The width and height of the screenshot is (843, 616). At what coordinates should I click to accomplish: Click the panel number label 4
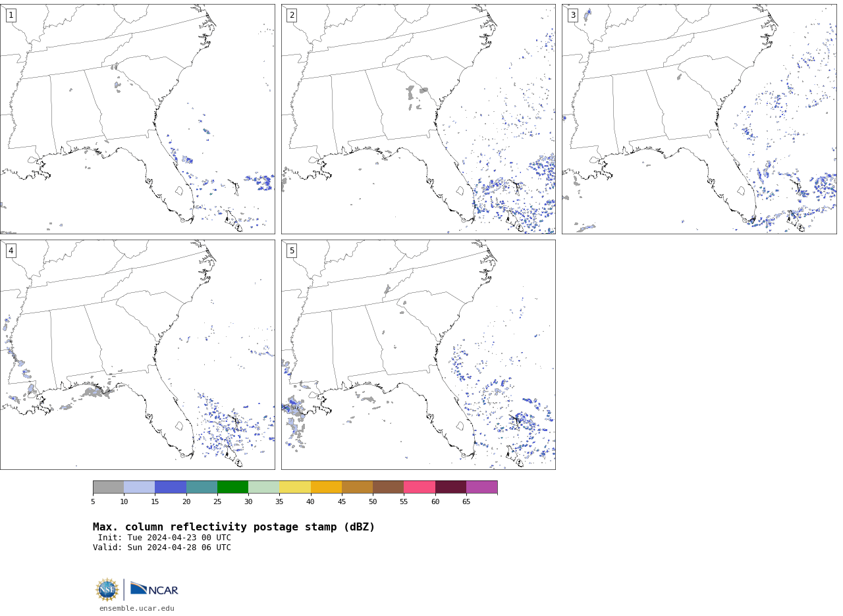(x=11, y=251)
